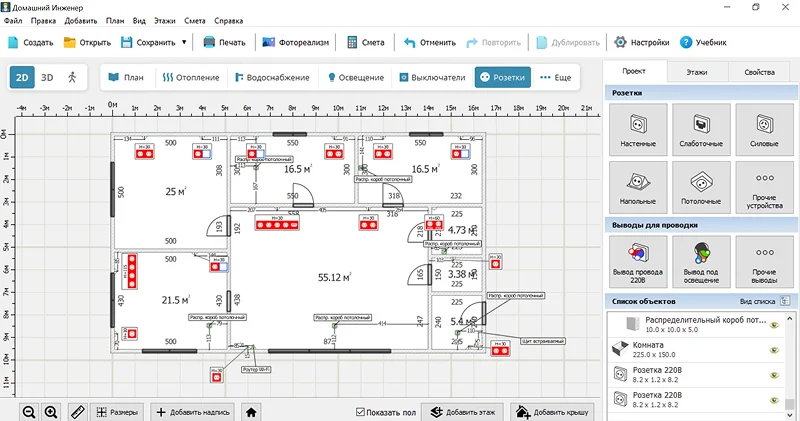Screen dimensions: 800x421
Task: Choose the Слаботочные low-voltage socket
Action: coord(701,129)
